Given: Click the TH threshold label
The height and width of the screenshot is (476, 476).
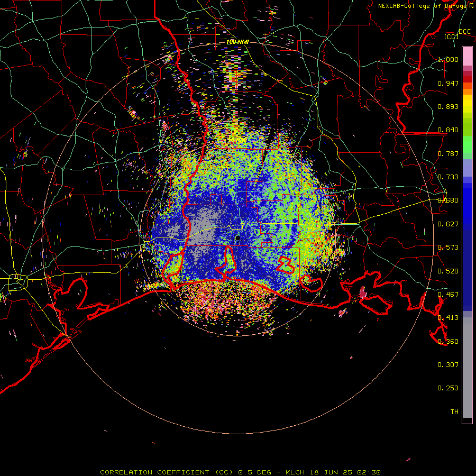Looking at the screenshot, I should (454, 412).
